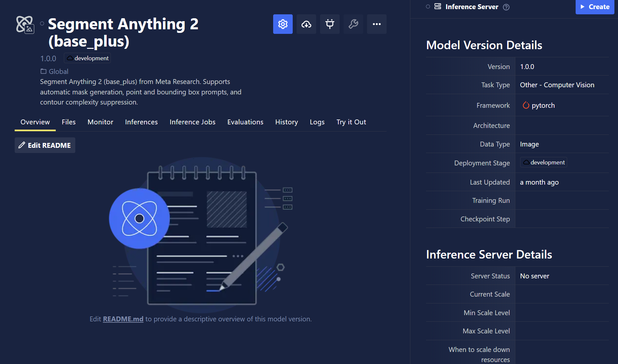Open the Monitor tab
The height and width of the screenshot is (364, 618).
click(x=100, y=122)
